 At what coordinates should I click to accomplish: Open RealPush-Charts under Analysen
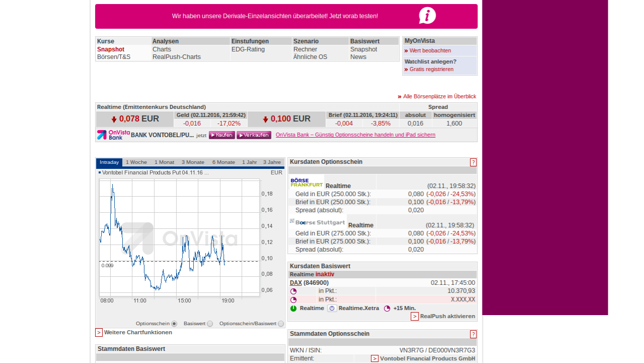coord(177,57)
